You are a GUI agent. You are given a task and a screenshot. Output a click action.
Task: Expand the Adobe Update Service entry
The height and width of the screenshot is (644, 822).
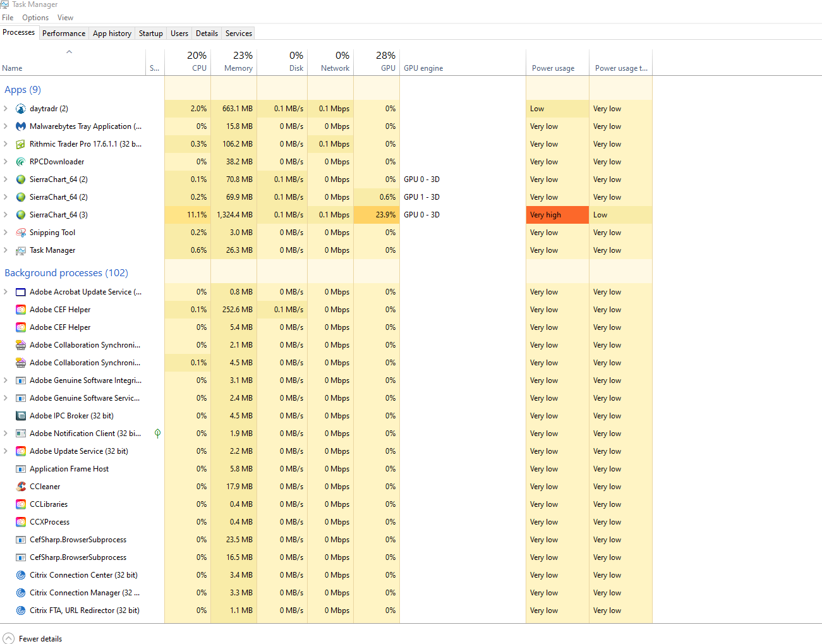pyautogui.click(x=6, y=451)
